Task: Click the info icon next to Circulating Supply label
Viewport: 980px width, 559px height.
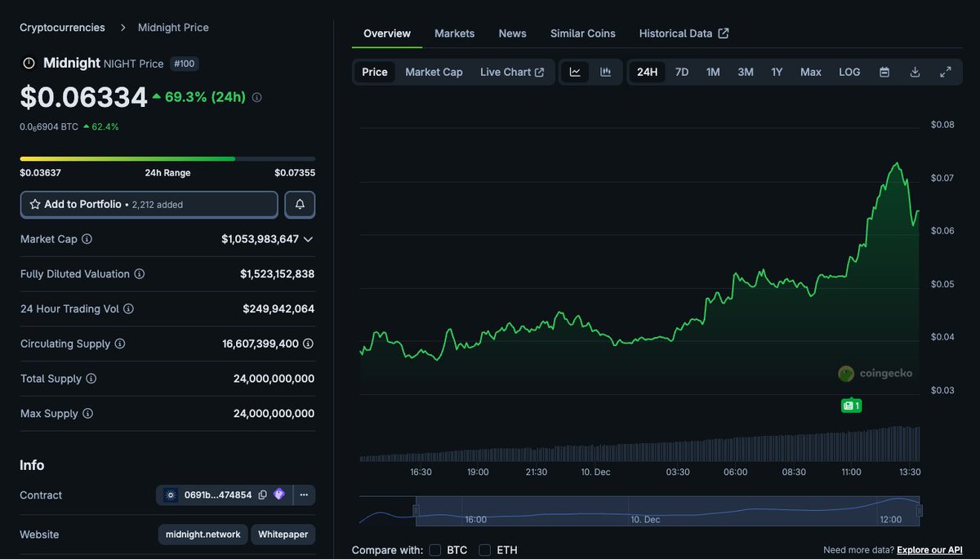Action: [119, 344]
